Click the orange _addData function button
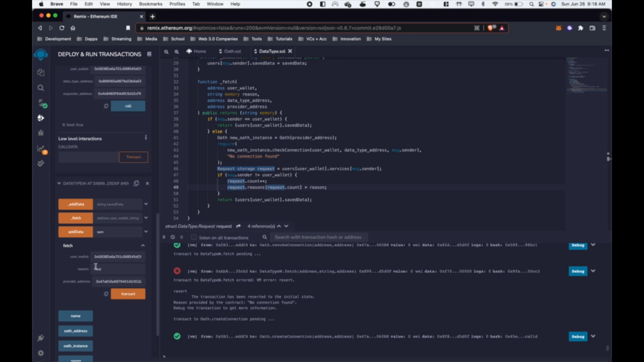The image size is (644, 362). [76, 204]
